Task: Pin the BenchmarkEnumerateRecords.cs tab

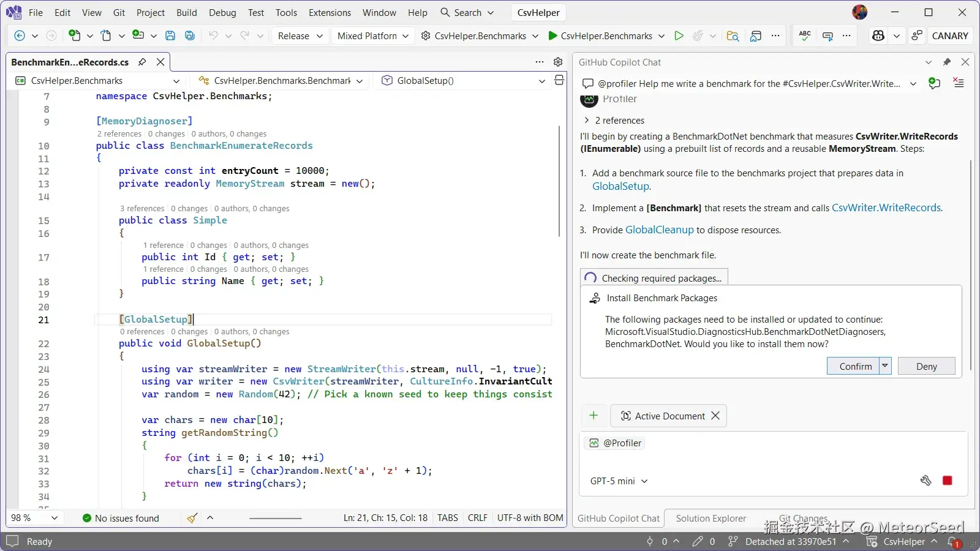Action: 142,62
